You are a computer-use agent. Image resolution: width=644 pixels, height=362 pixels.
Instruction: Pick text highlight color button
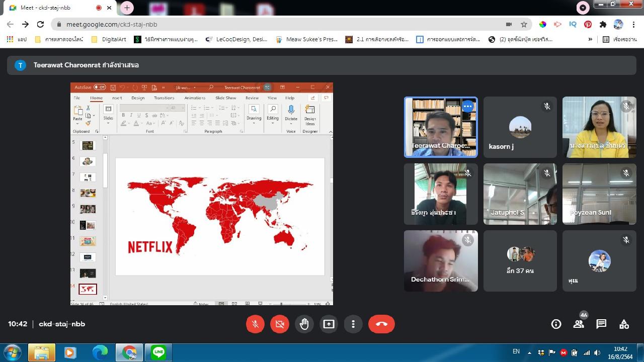(x=124, y=123)
